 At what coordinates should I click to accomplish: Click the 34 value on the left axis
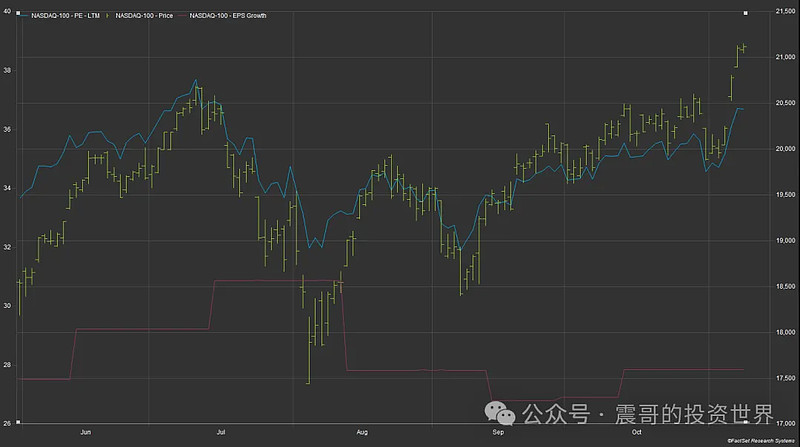tap(7, 188)
